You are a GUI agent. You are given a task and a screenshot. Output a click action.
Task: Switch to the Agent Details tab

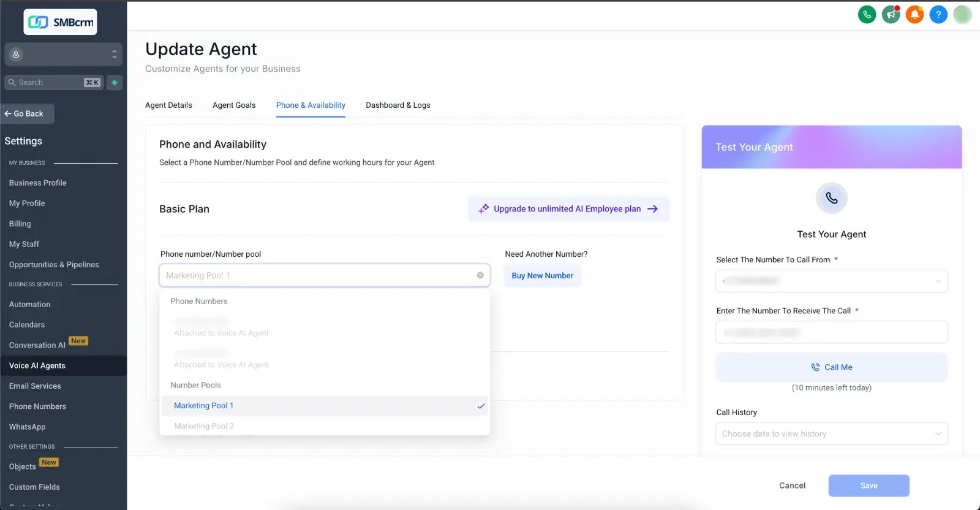[x=168, y=105]
